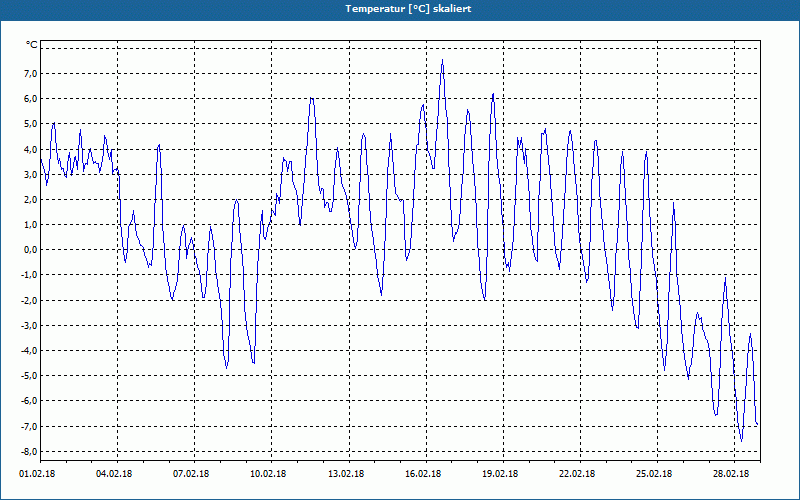Click the °C unit label on the y-axis
The image size is (800, 500).
pyautogui.click(x=32, y=45)
